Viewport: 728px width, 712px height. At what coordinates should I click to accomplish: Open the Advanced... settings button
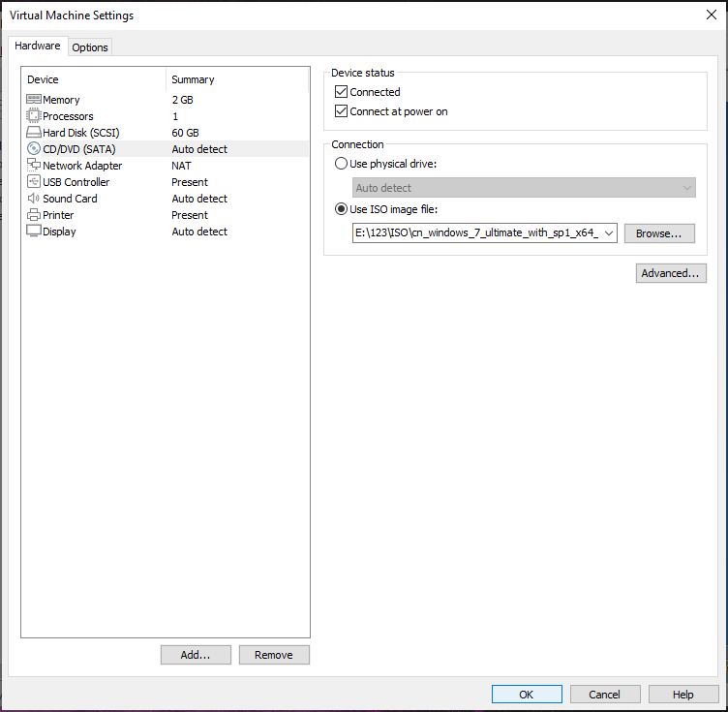(671, 273)
